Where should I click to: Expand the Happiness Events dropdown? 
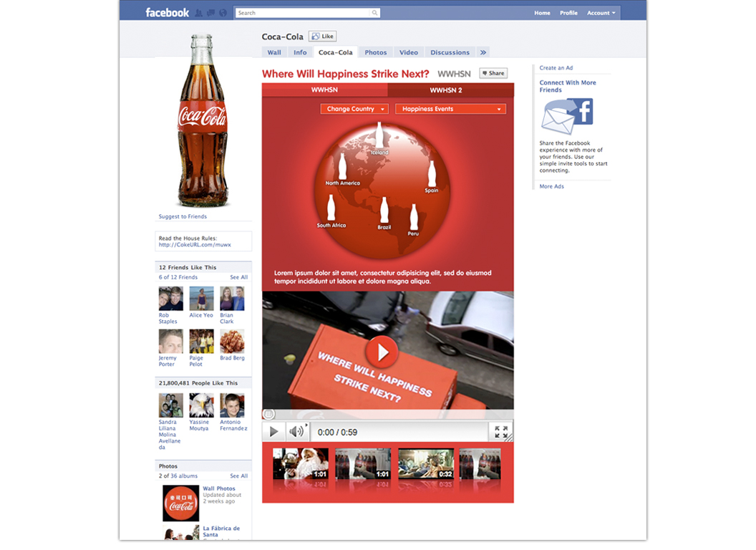[x=450, y=109]
